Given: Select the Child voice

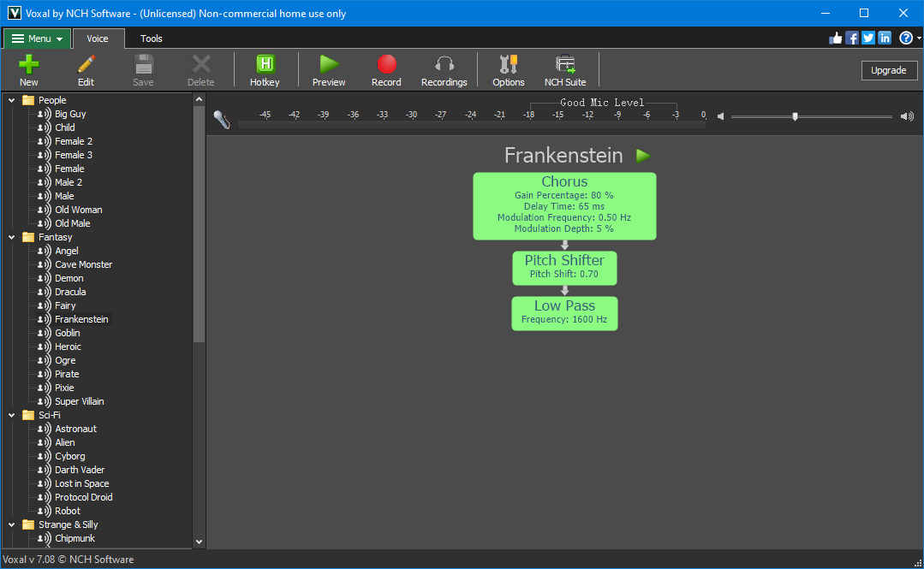Looking at the screenshot, I should point(65,127).
